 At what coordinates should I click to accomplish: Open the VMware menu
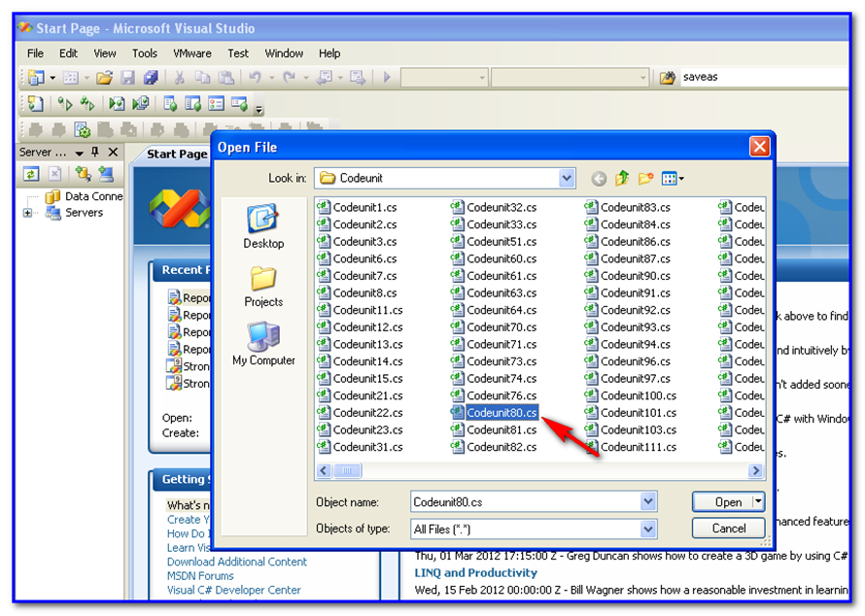[x=192, y=53]
